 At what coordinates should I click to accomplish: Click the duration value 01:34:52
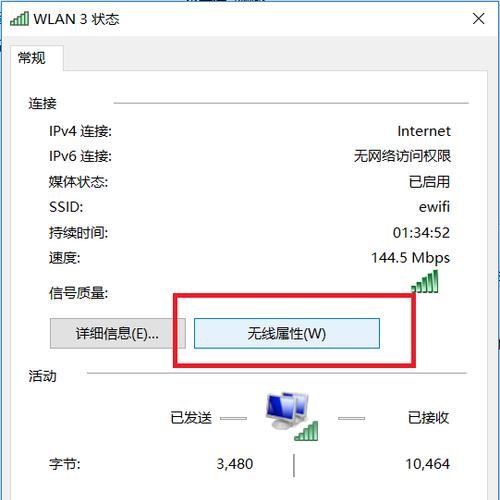(421, 233)
